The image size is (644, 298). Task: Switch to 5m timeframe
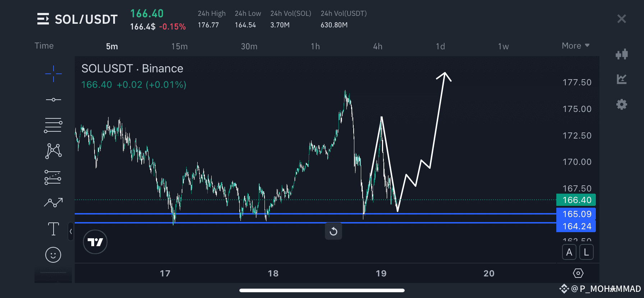point(112,46)
